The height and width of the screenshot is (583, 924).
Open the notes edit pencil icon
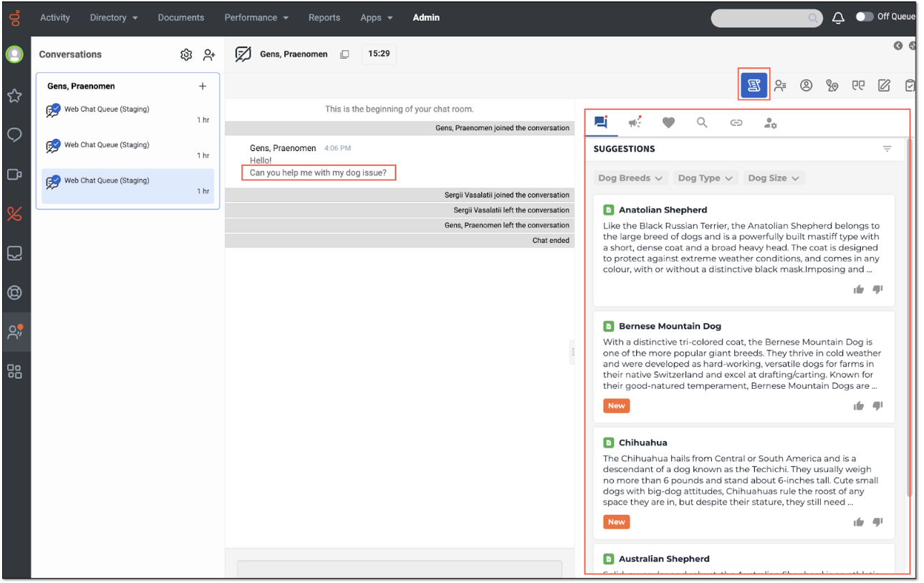[x=884, y=86]
